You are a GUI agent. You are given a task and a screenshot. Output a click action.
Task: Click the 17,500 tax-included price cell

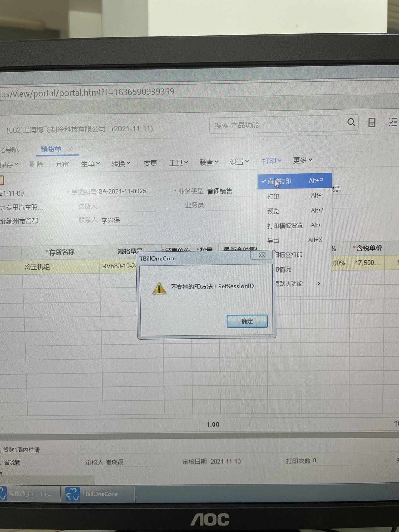click(367, 263)
